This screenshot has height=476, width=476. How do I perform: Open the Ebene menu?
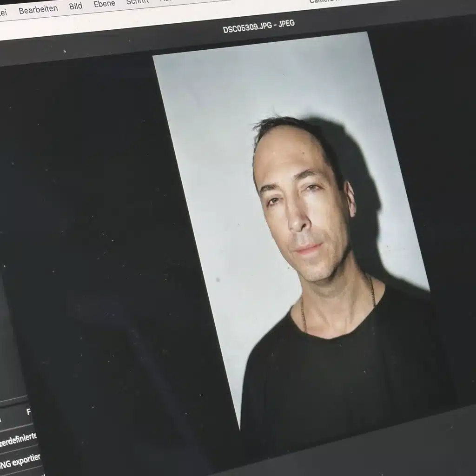(103, 6)
